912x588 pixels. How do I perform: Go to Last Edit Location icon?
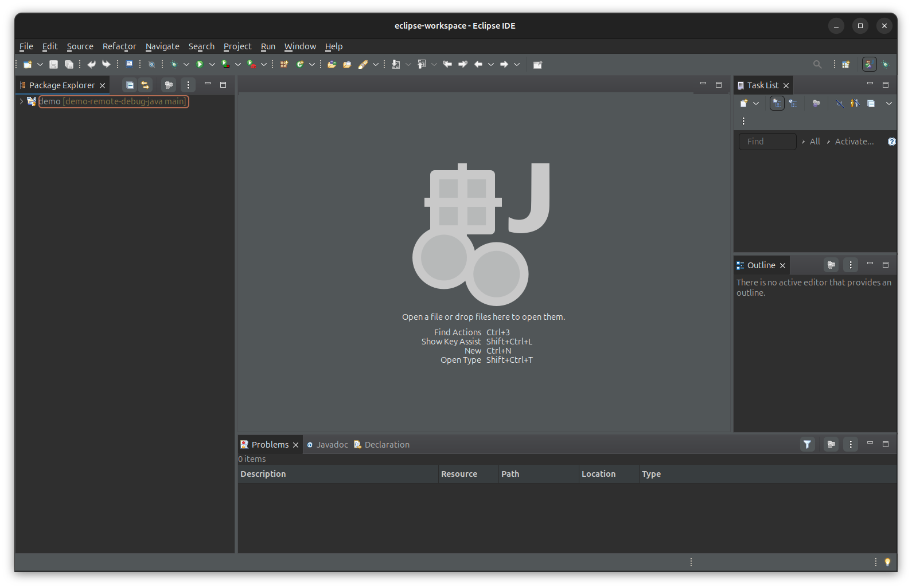pos(447,64)
